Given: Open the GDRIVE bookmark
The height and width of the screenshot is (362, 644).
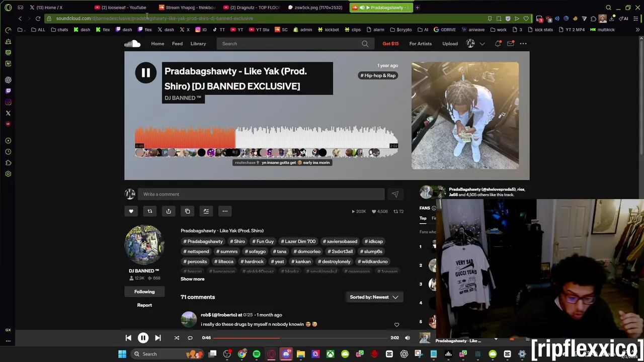Looking at the screenshot, I should point(445,30).
